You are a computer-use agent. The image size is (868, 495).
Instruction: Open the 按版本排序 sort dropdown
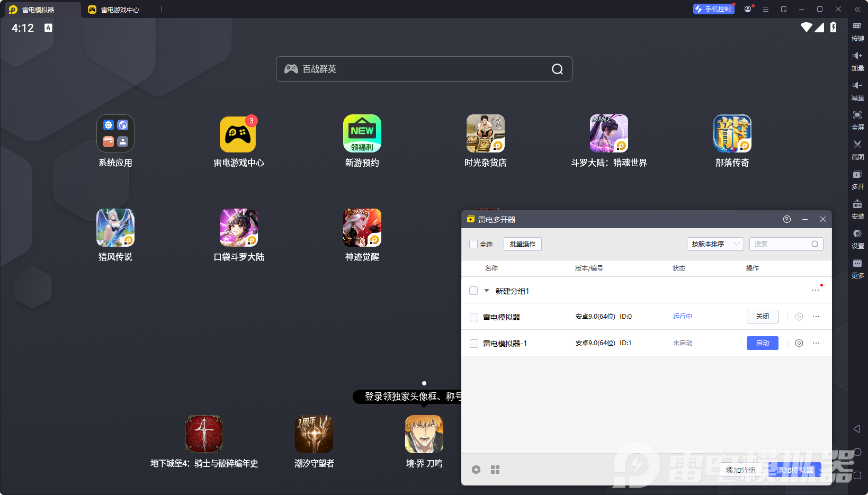(715, 244)
